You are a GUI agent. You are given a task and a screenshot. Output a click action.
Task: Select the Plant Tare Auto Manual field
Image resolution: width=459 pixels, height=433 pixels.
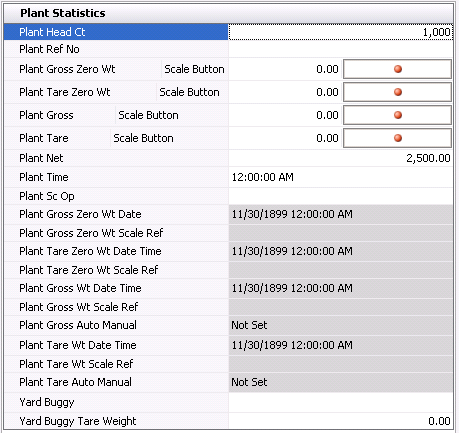point(341,382)
